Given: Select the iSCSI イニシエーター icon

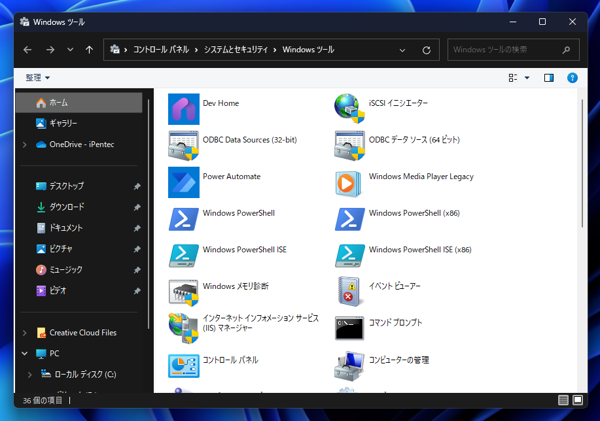Looking at the screenshot, I should point(349,109).
